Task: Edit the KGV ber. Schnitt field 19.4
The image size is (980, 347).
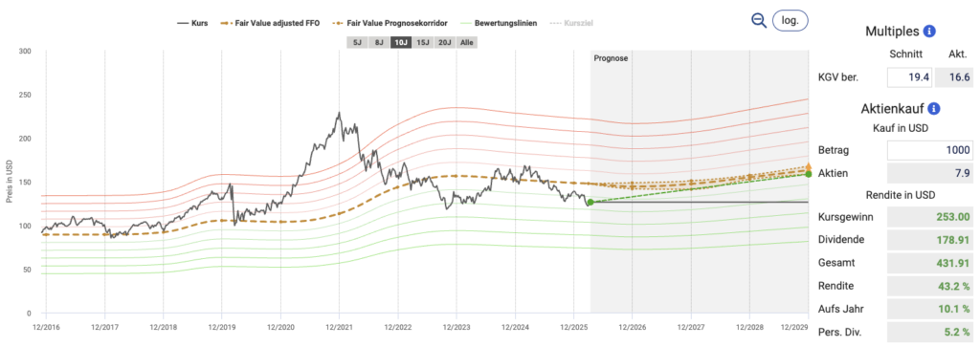Action: pyautogui.click(x=909, y=77)
